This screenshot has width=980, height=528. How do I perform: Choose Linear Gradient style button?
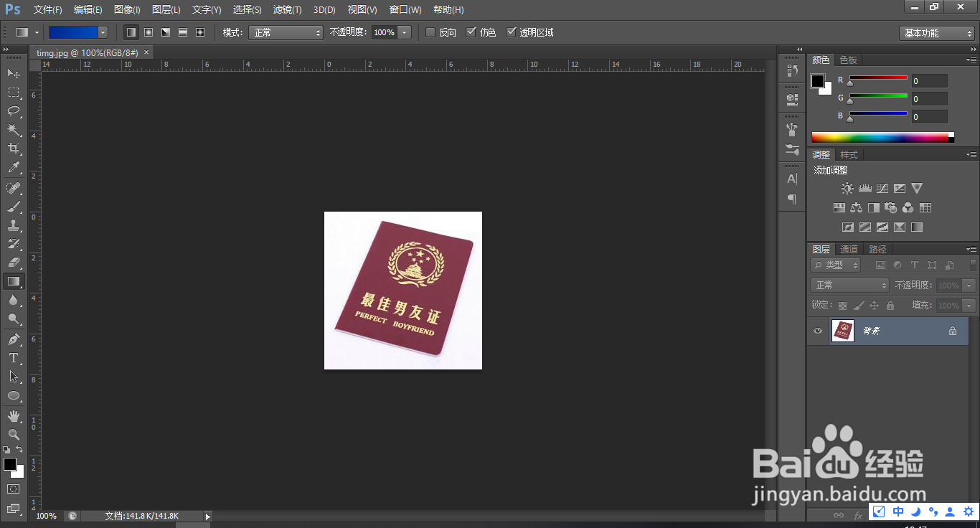click(131, 32)
